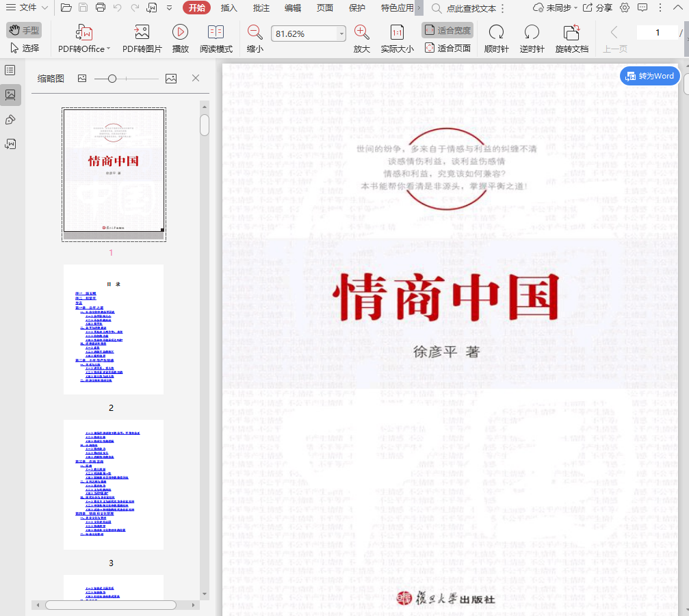Click thumbnail panel scroll right arrow
The width and height of the screenshot is (689, 616).
click(x=194, y=605)
